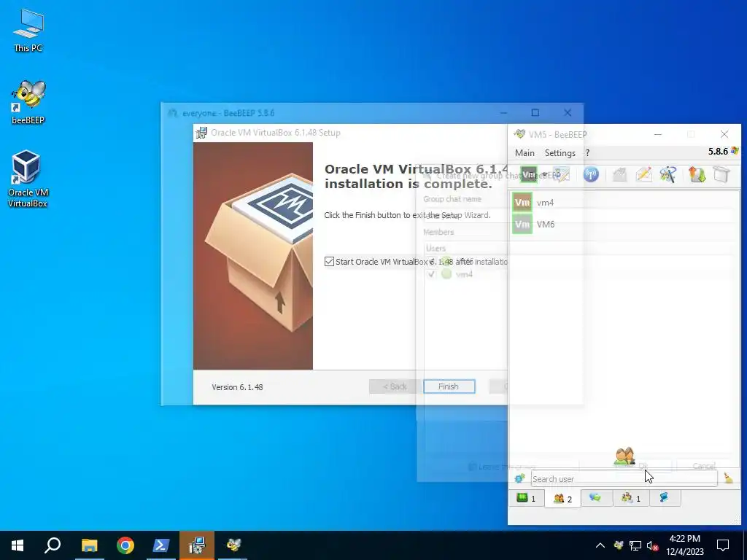Screen dimensions: 747x560
Task: Switch to the chat bubbles tab
Action: (597, 498)
